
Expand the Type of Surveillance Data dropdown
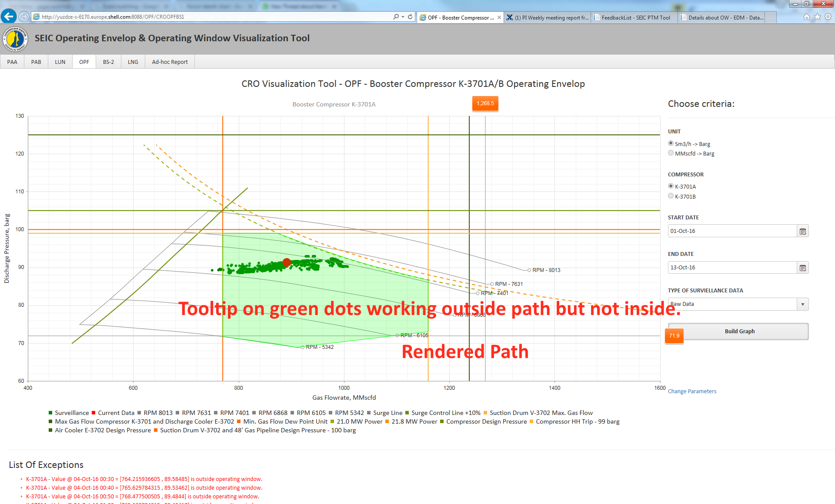802,304
